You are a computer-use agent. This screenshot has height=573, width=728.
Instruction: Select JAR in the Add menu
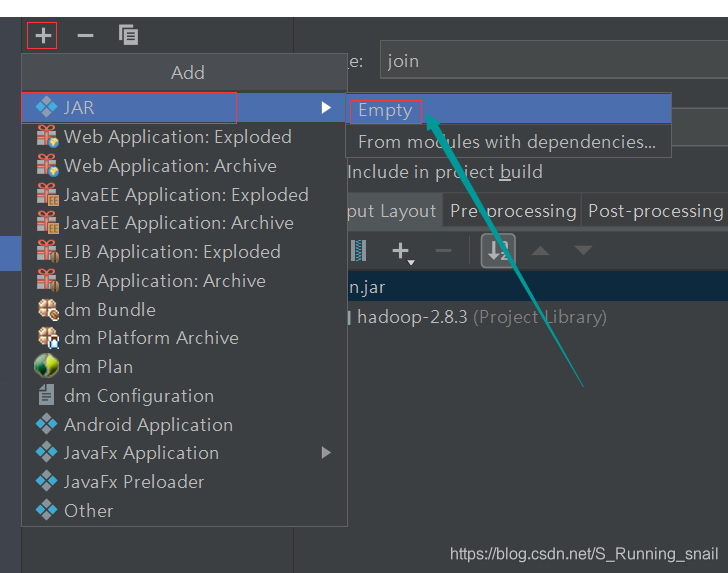(x=184, y=108)
